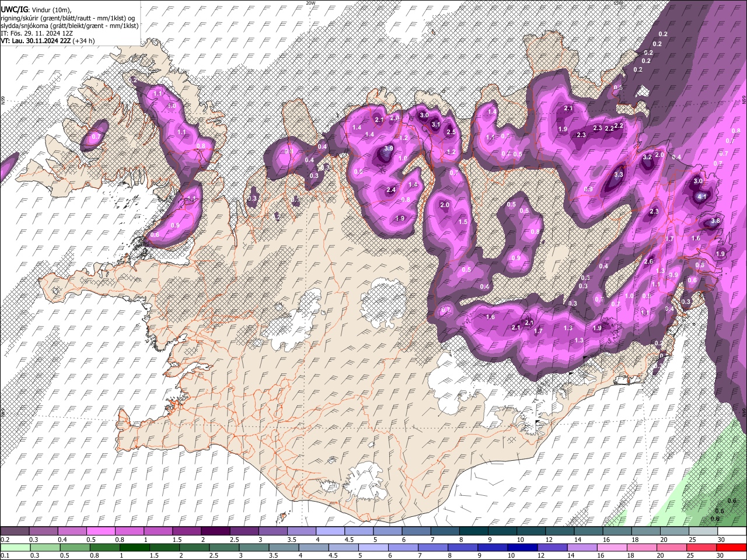Click lower legend pale green swatch between 0.1 and 0.3
747x560 pixels.
tap(15, 547)
